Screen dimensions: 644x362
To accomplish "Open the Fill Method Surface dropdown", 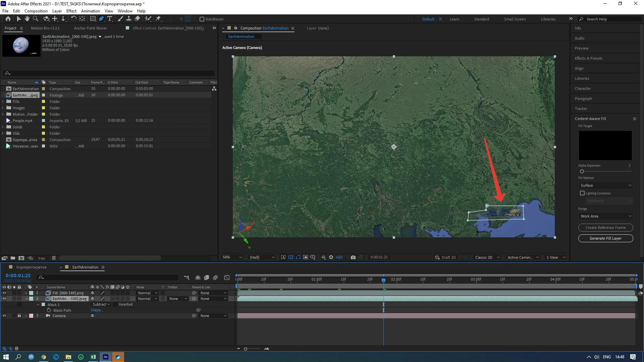I will click(x=605, y=185).
